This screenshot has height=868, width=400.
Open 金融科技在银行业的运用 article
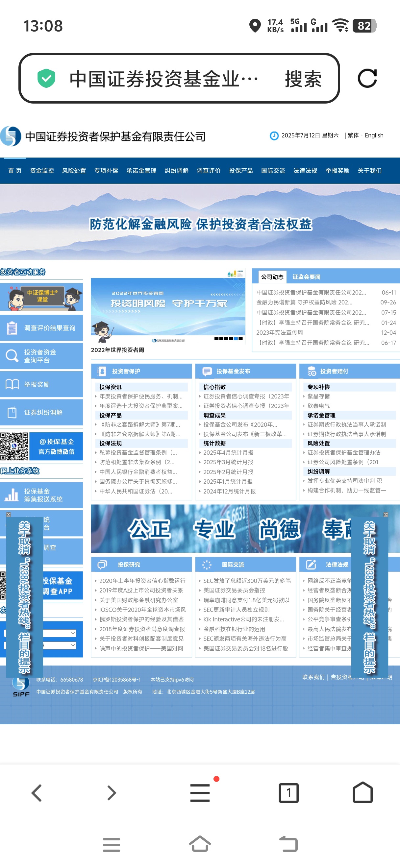pyautogui.click(x=234, y=629)
